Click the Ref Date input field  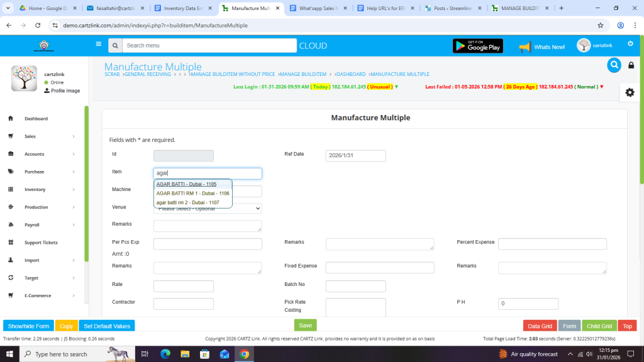click(355, 156)
